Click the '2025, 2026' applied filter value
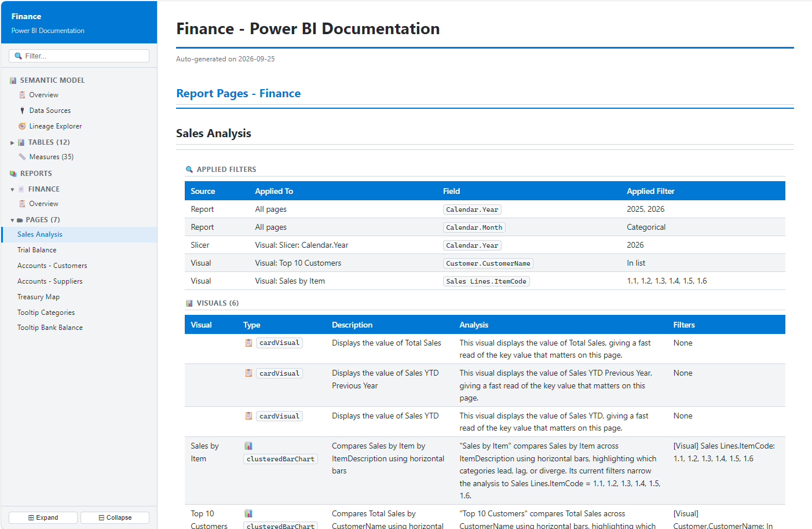 (645, 210)
